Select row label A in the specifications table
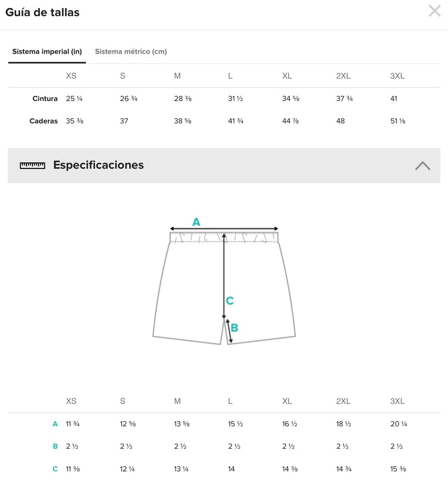This screenshot has width=448, height=489. (55, 424)
